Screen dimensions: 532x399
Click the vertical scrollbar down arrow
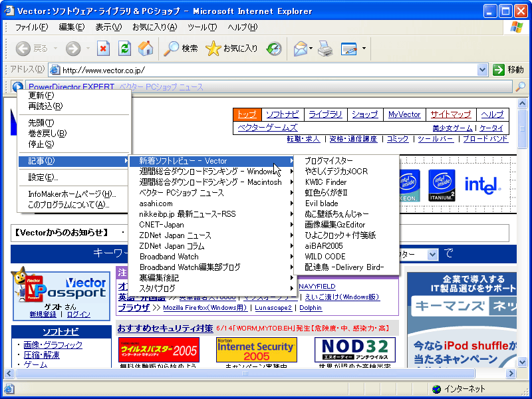pos(522,362)
